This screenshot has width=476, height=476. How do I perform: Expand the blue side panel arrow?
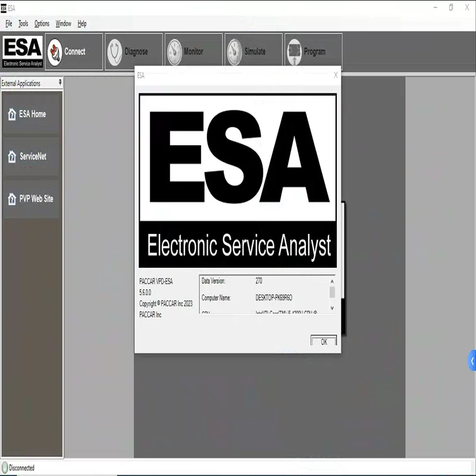coord(472,361)
